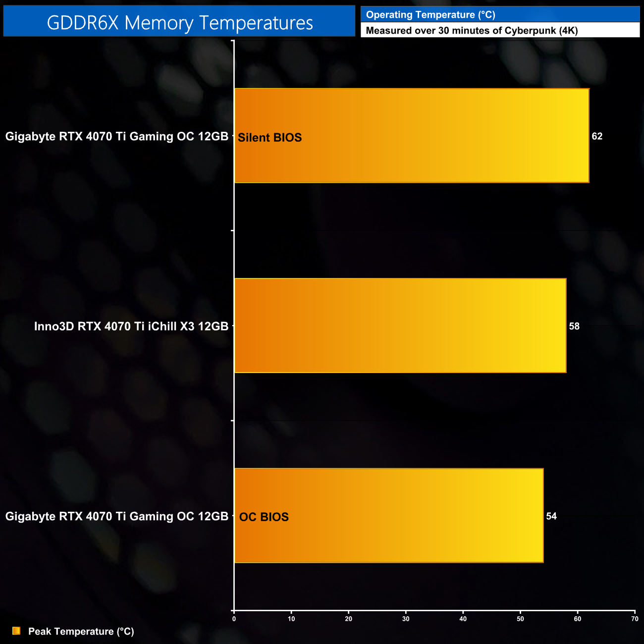Click "Measured over 30 minutes of Cyberpunk (4K)"
Image resolution: width=644 pixels, height=644 pixels.
click(472, 31)
